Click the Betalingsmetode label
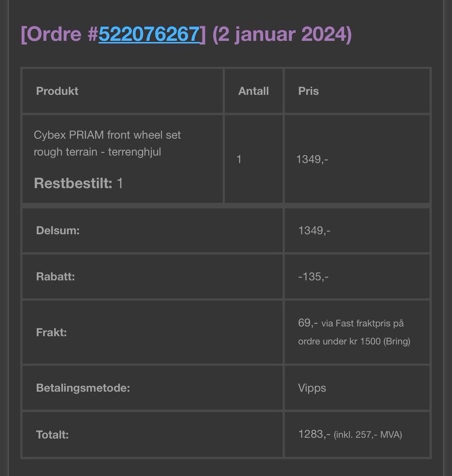The image size is (452, 476). (83, 388)
